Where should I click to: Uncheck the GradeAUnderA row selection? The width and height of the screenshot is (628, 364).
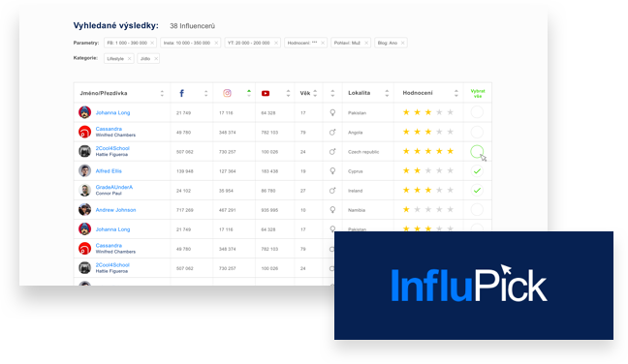pyautogui.click(x=477, y=190)
